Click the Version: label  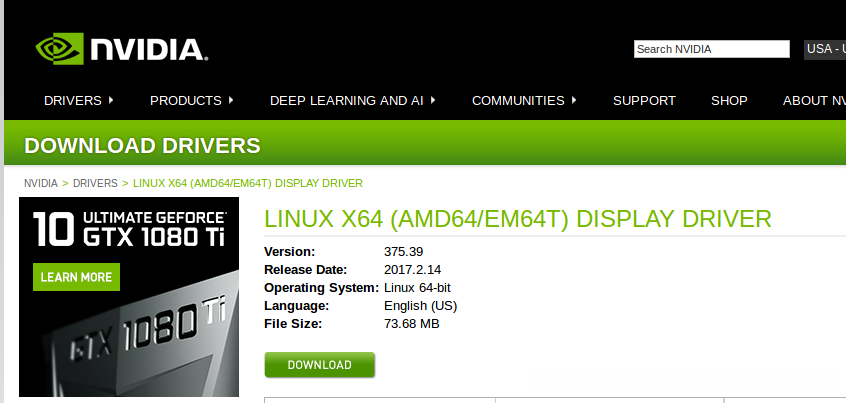click(x=289, y=251)
